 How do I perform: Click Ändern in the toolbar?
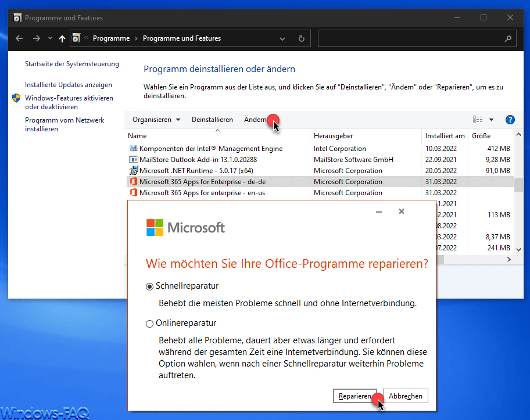click(255, 120)
